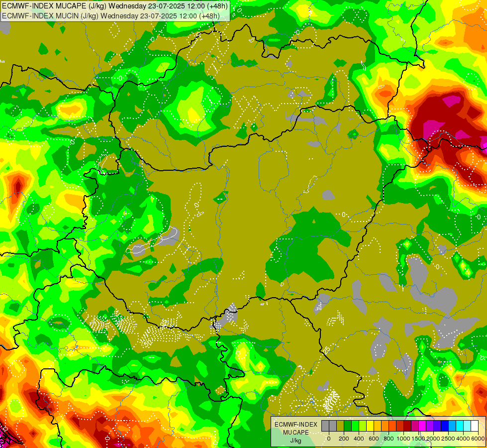This screenshot has width=487, height=448.
Task: Click the legend scale value 4000
Action: click(x=463, y=439)
